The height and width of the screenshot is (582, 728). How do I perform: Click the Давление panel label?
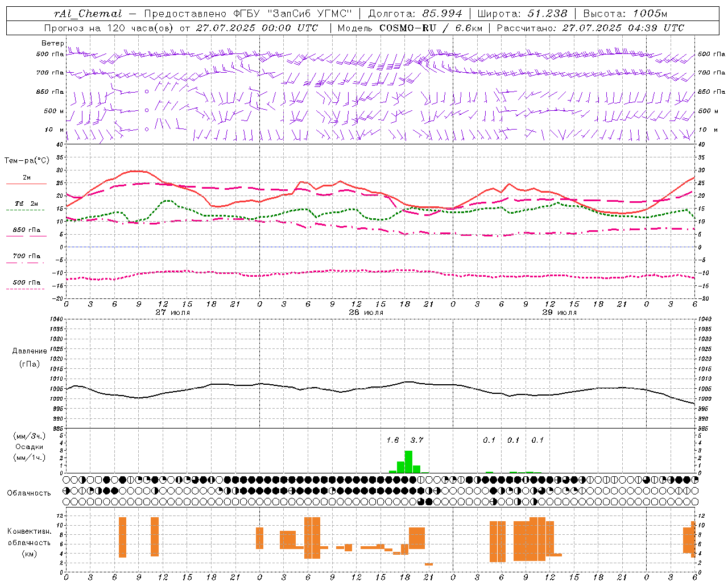30,351
